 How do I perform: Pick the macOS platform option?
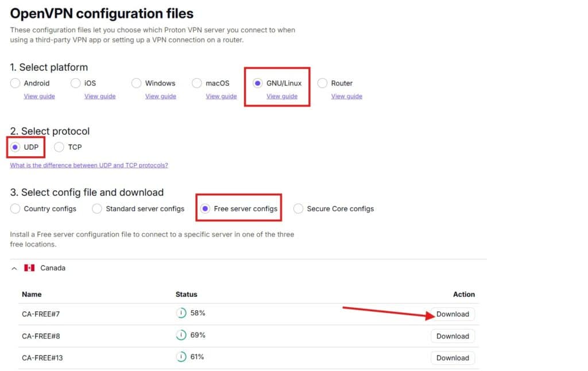pos(197,83)
